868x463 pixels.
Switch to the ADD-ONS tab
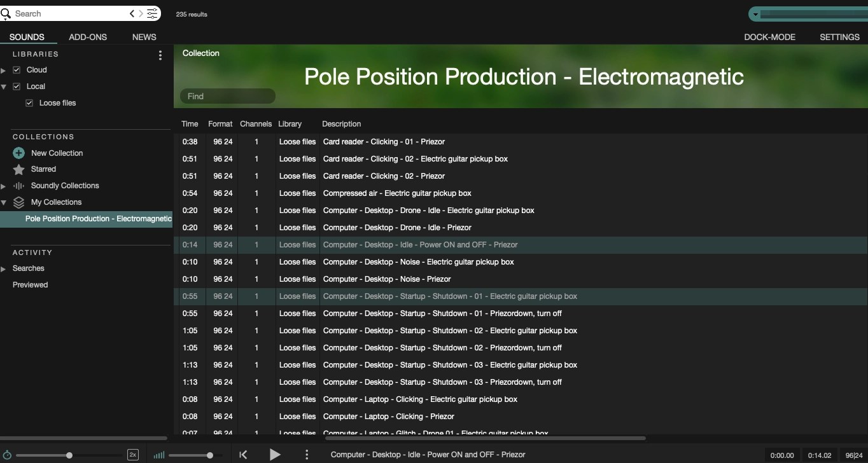(87, 37)
